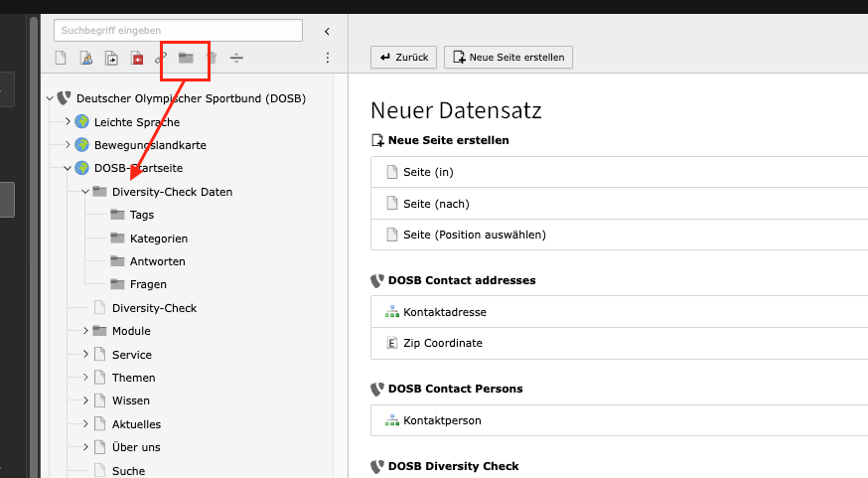Viewport: 868px width, 478px height.
Task: Expand the Service page node
Action: point(85,354)
